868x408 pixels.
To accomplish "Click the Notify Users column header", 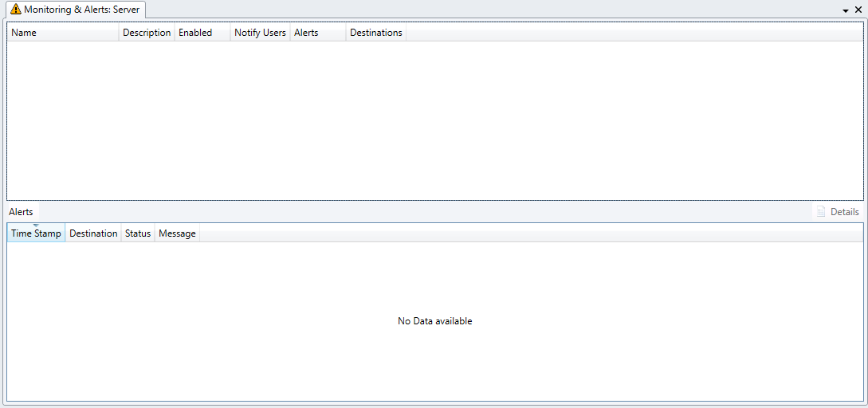I will coord(260,33).
